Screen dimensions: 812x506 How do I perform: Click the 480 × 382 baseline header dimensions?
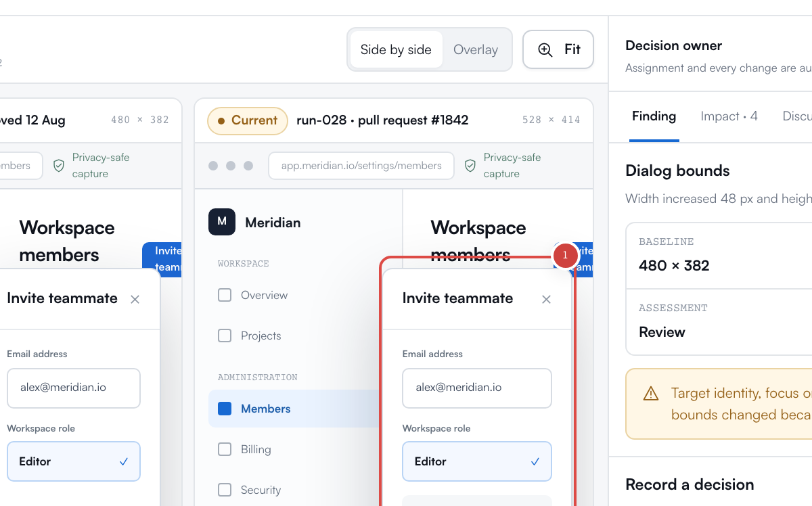tap(140, 120)
